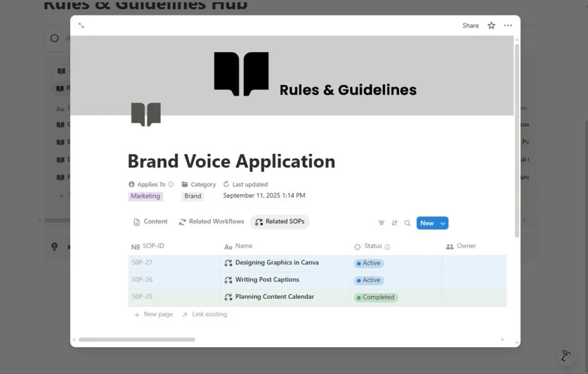Image resolution: width=588 pixels, height=374 pixels.
Task: Select the Related SOPs tab
Action: pyautogui.click(x=280, y=221)
